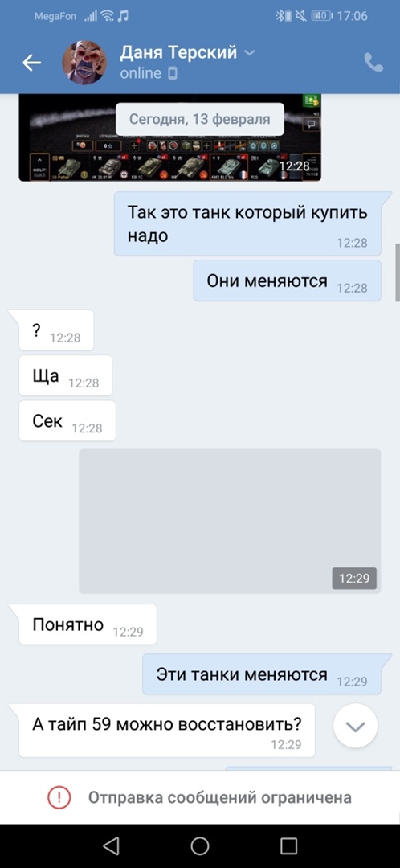Tap the Android back navigation button
Screen dimensions: 400x868
pos(111,845)
